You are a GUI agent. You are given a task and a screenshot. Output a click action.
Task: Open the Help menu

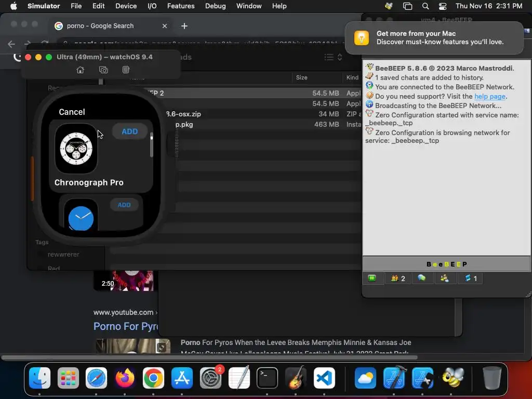pos(279,6)
